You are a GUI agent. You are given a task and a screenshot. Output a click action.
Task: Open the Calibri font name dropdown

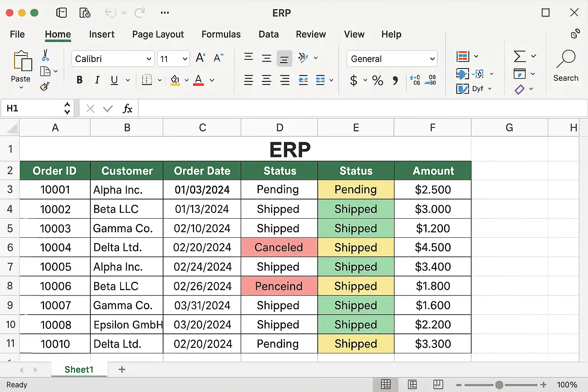point(149,59)
